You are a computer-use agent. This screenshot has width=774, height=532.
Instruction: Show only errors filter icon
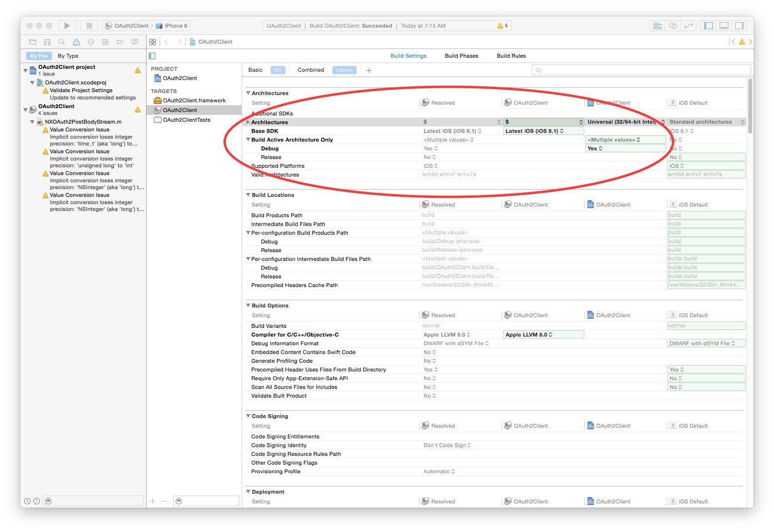click(x=36, y=501)
